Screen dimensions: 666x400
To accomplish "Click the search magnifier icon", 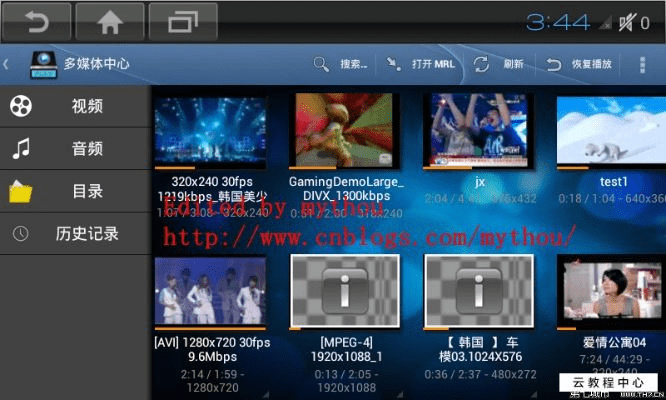I will 321,64.
